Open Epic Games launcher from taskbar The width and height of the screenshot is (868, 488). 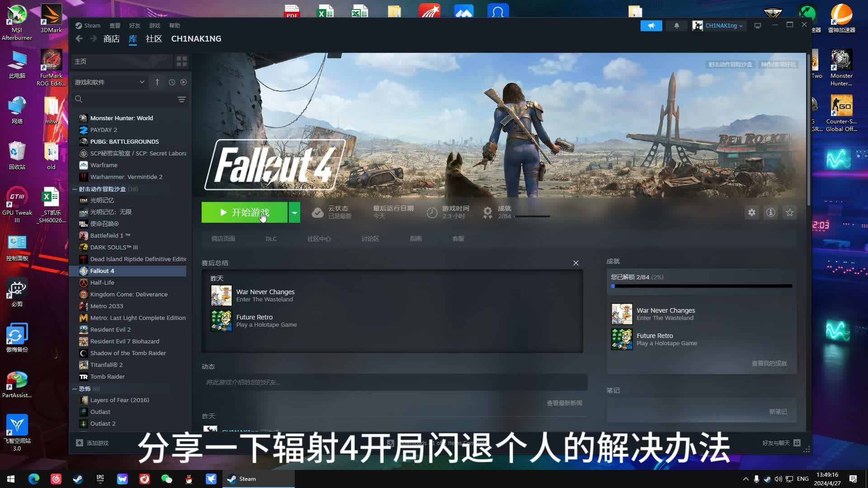[x=100, y=479]
